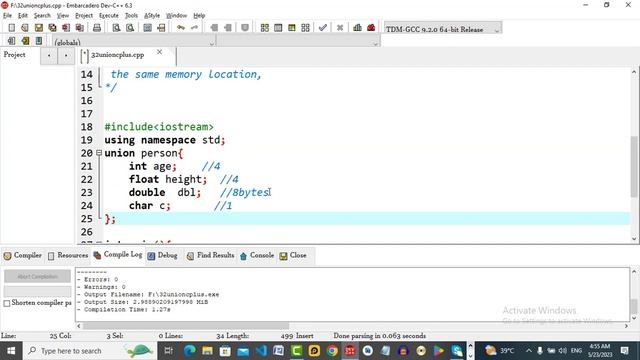Switch to the Resources tab
Image resolution: width=640 pixels, height=360 pixels.
pyautogui.click(x=68, y=256)
